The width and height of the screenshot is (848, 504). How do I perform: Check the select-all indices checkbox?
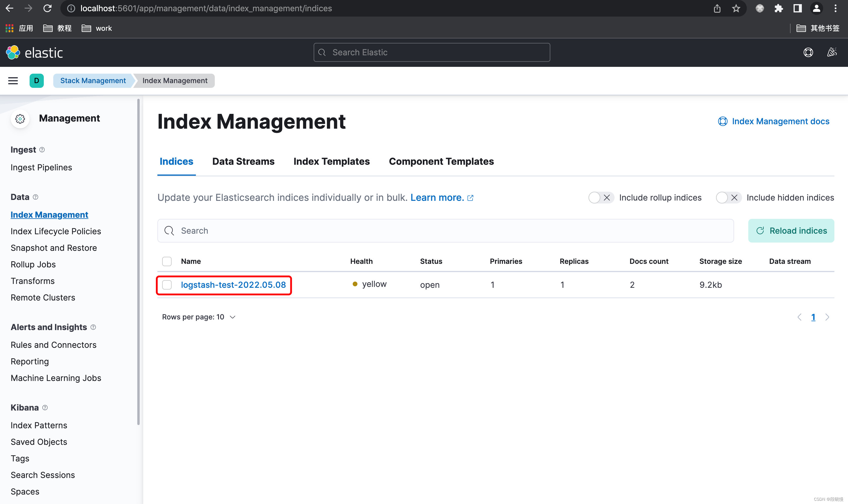[x=167, y=261]
